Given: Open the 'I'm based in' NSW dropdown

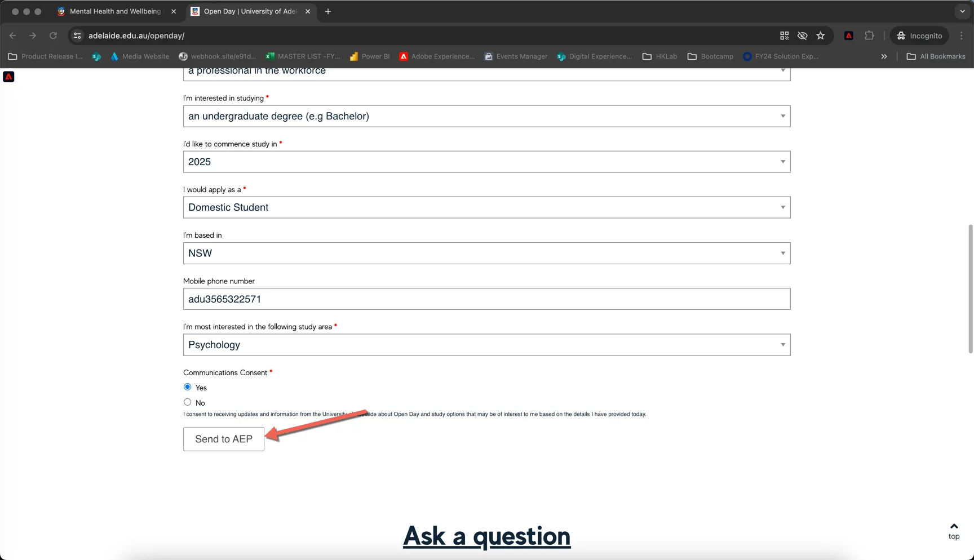Looking at the screenshot, I should 486,253.
